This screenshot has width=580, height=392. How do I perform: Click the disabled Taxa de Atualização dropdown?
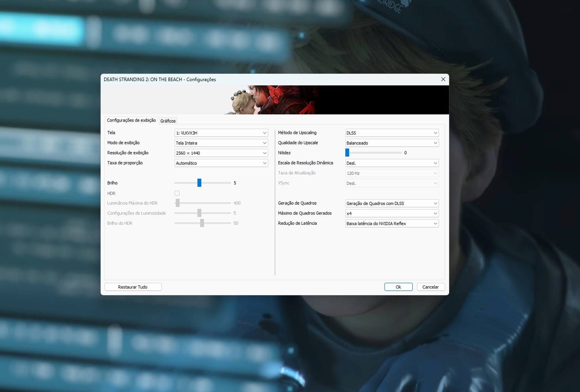pyautogui.click(x=392, y=173)
